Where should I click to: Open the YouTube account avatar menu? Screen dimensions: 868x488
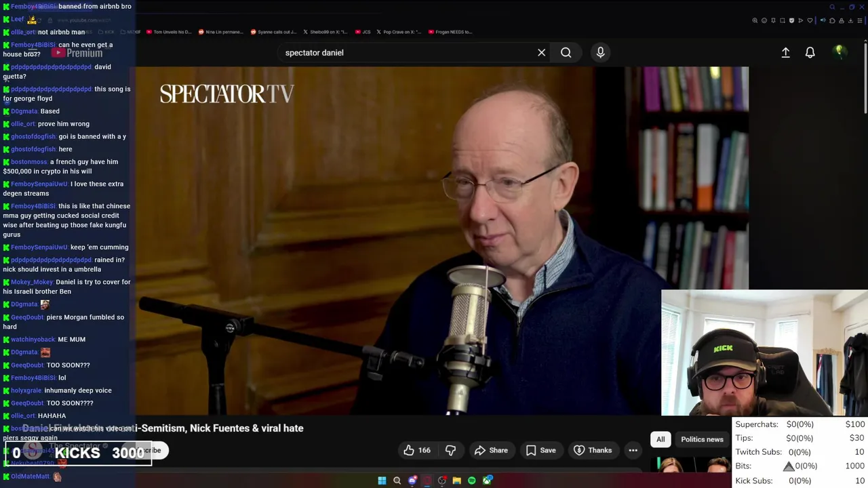[x=840, y=52]
